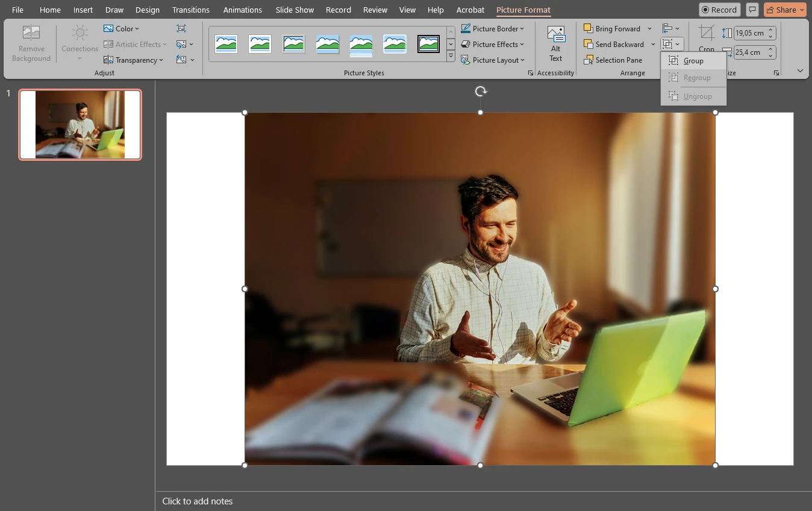
Task: Switch to the Review tab
Action: (375, 10)
